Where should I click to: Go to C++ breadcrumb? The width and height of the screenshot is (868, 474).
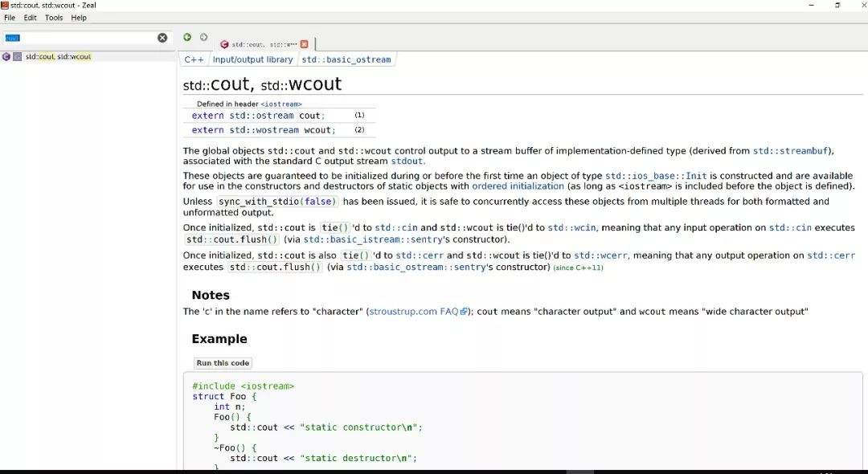coord(194,59)
